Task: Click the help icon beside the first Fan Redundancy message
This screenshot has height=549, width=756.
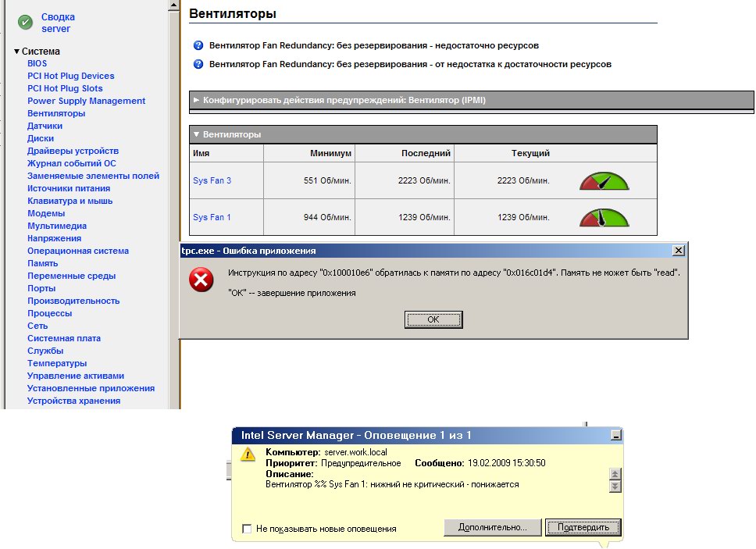Action: [x=198, y=46]
